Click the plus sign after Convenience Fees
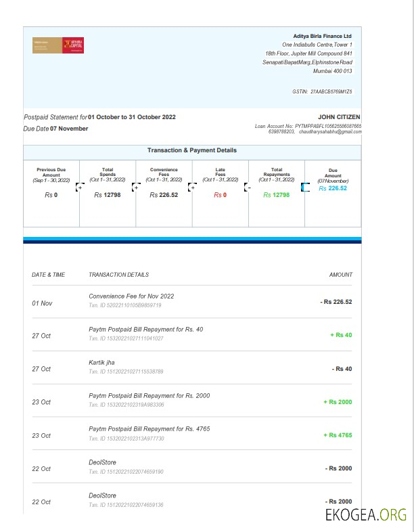Screen dimensions: 414x532 192,186
